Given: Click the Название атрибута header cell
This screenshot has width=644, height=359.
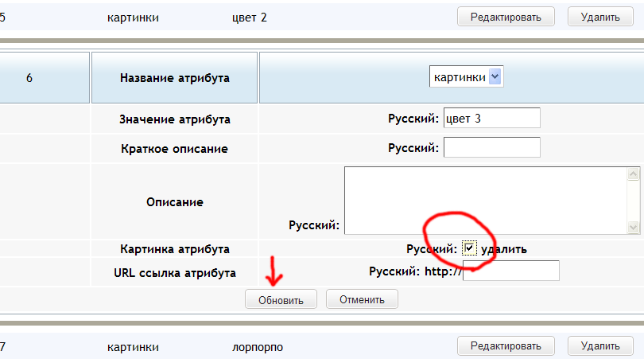Looking at the screenshot, I should click(x=175, y=78).
